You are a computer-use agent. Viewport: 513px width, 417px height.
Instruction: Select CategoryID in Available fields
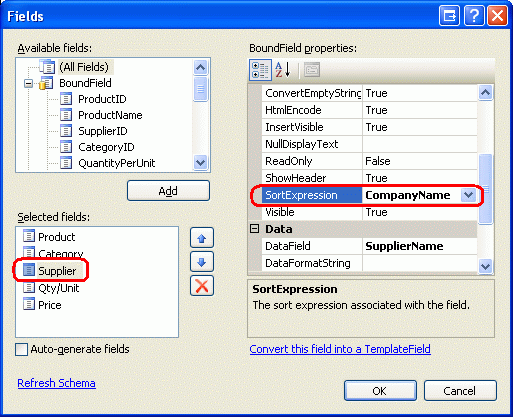coord(106,147)
